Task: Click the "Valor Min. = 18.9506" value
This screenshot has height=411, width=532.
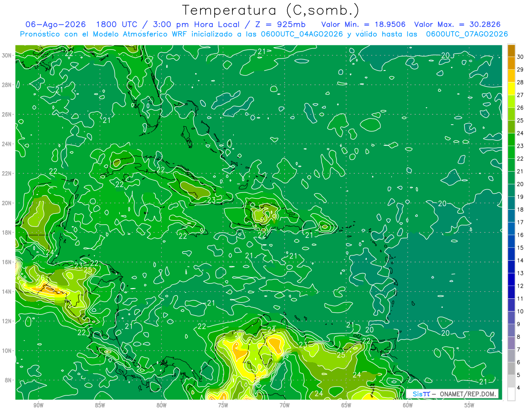Action: (x=364, y=24)
